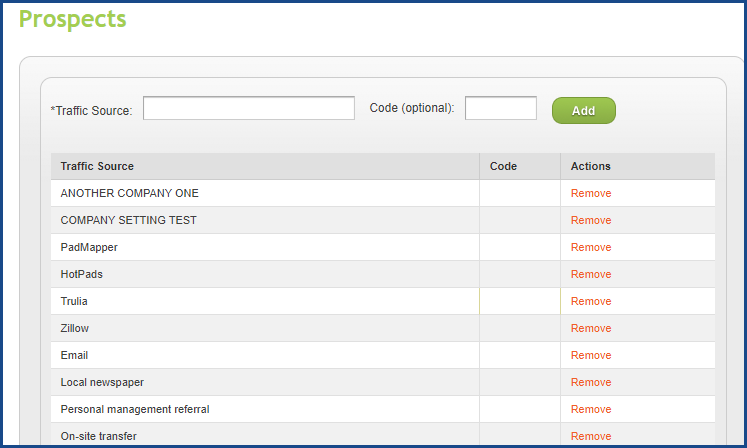Select the Personal management referral text
The image size is (747, 448).
[135, 409]
